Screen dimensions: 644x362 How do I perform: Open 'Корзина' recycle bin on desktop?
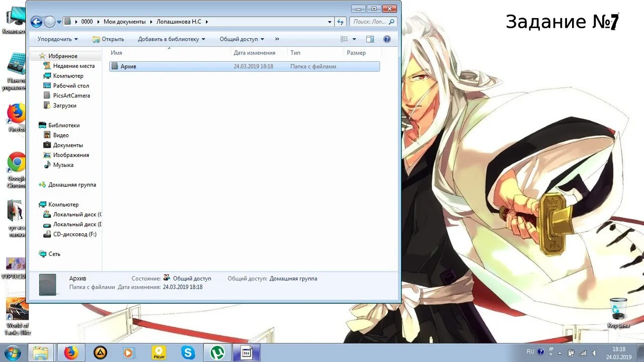pos(618,313)
